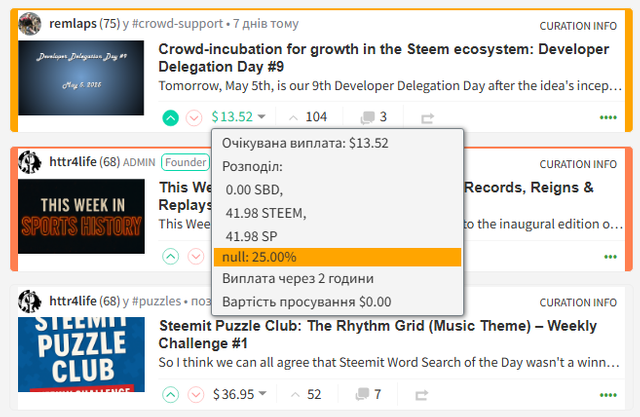
Task: Expand the $13.52 payout dropdown
Action: pos(239,117)
